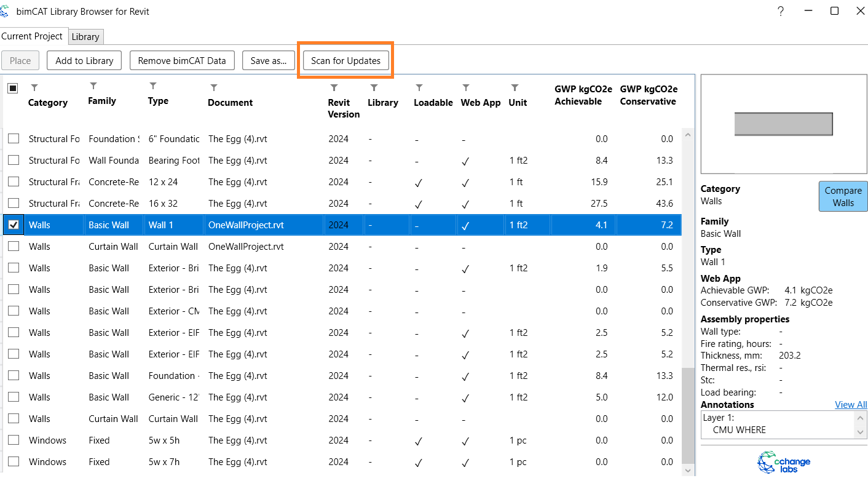The image size is (868, 478).
Task: Open the Loadable column filter icon
Action: [419, 87]
